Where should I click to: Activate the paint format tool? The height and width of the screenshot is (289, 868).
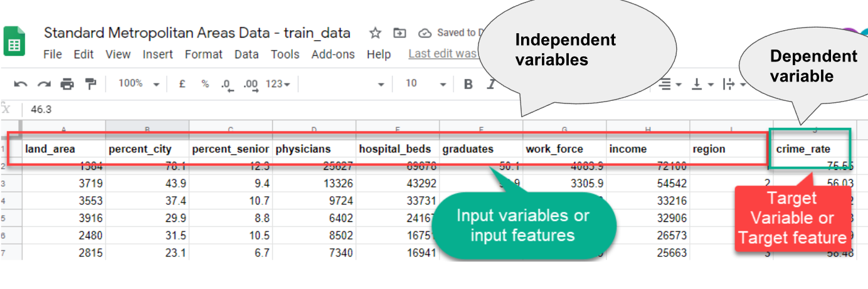90,84
